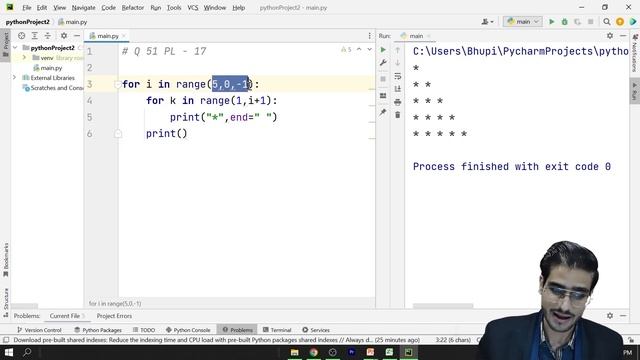The height and width of the screenshot is (360, 640).
Task: Minimize the Run tool window
Action: pyautogui.click(x=623, y=36)
